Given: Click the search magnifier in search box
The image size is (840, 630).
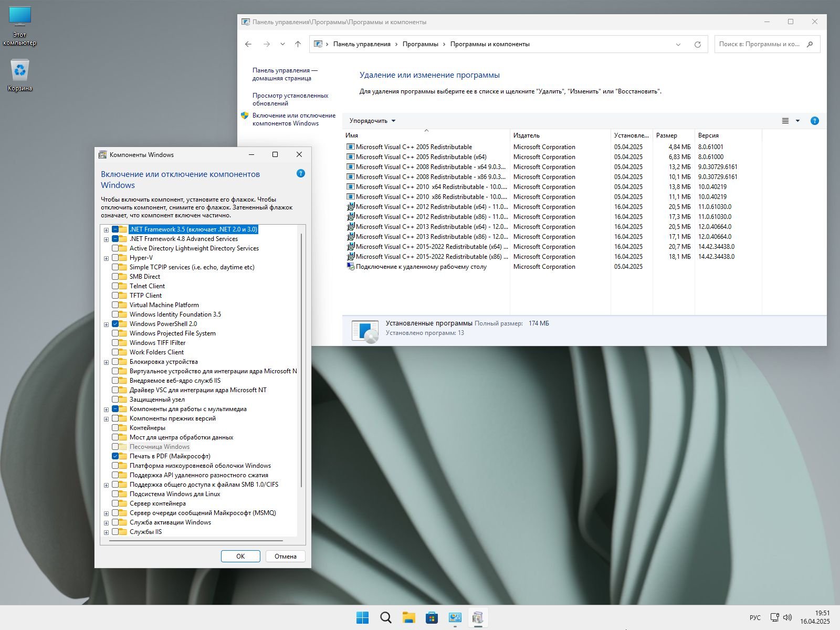Looking at the screenshot, I should pos(810,44).
